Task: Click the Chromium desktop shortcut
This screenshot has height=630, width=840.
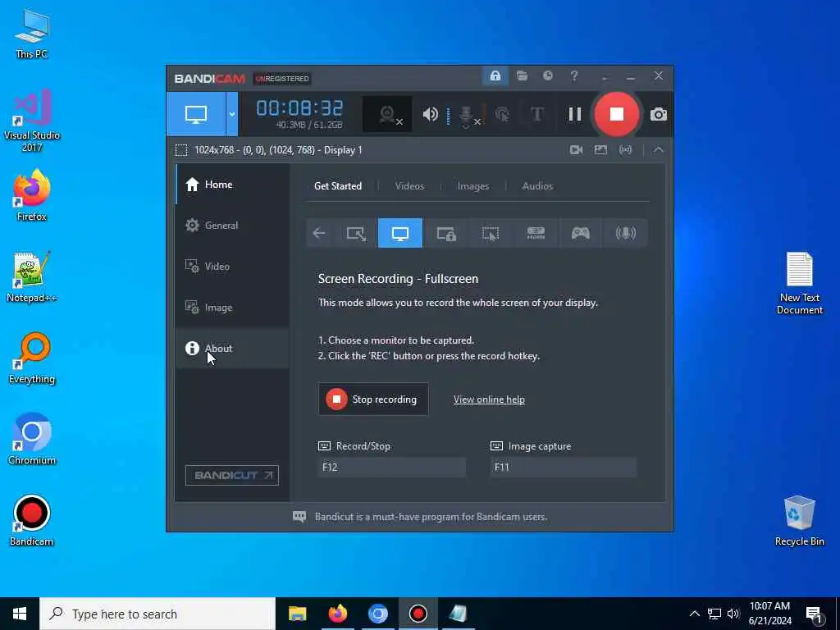Action: pos(32,440)
